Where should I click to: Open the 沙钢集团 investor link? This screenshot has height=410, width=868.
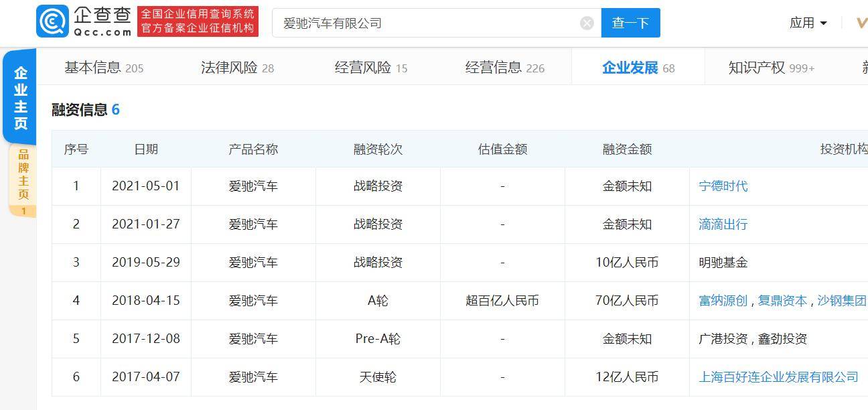coord(842,301)
